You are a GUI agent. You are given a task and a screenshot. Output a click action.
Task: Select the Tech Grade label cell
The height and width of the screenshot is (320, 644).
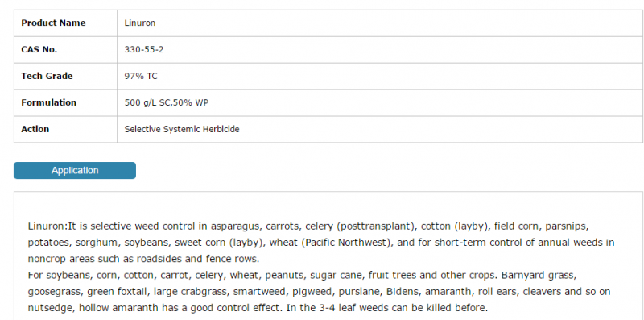(66, 76)
